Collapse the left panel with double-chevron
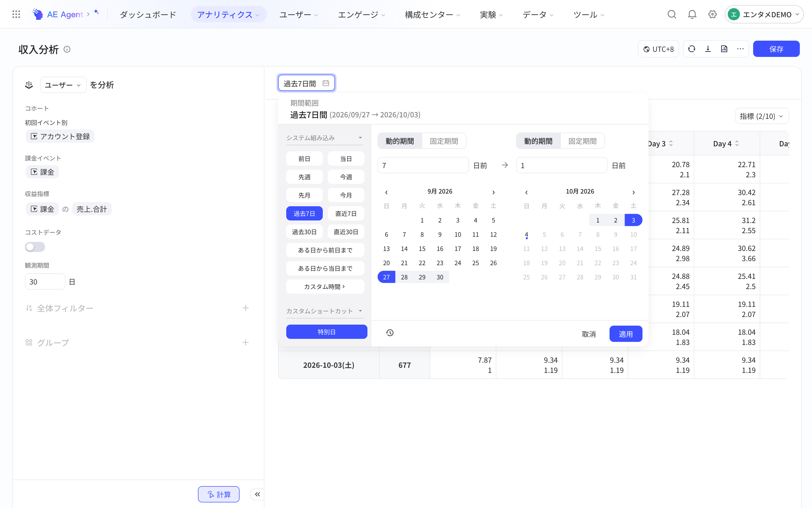The height and width of the screenshot is (508, 812). click(257, 494)
